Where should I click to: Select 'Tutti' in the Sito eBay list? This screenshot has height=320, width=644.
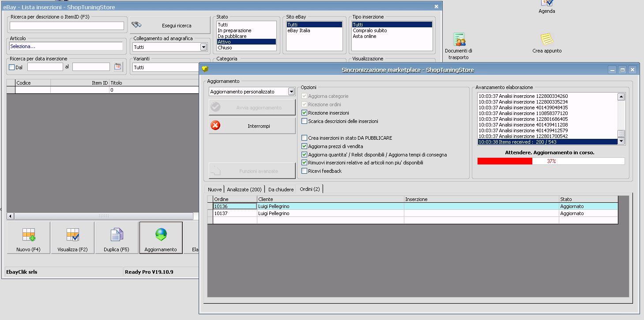(314, 25)
